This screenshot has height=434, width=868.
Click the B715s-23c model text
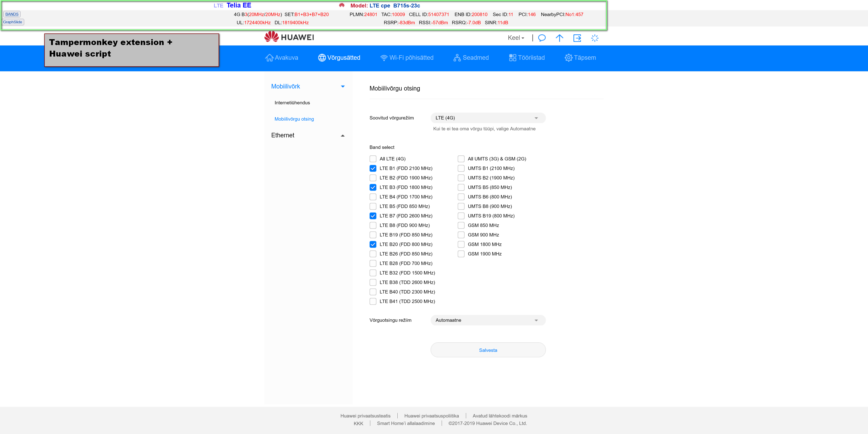coord(406,5)
